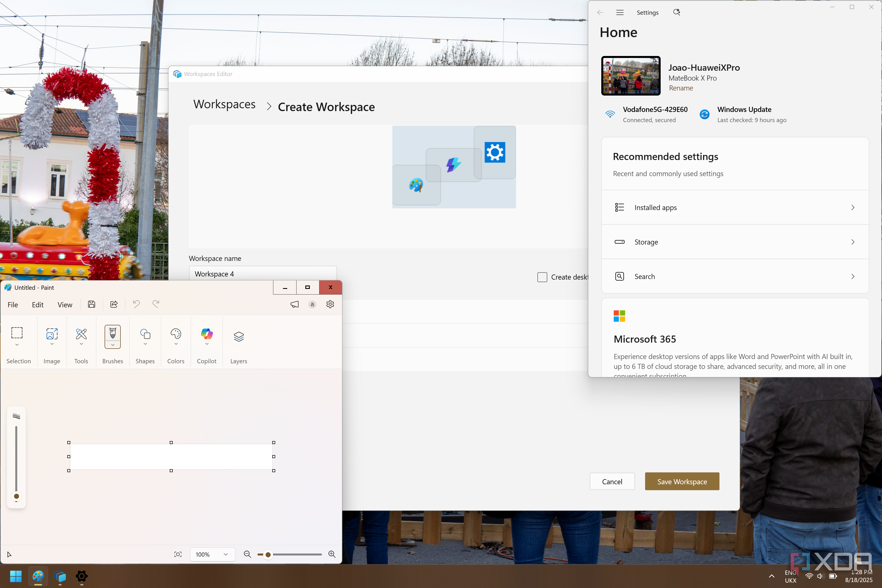882x588 pixels.
Task: Click zoom in magnifier in Paint
Action: [332, 554]
